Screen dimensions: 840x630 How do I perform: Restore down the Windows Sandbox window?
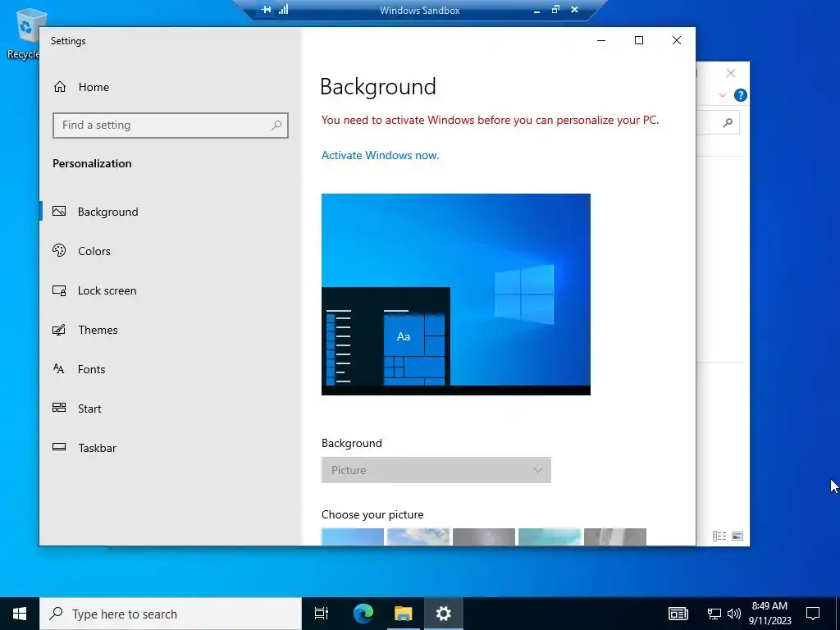point(555,10)
